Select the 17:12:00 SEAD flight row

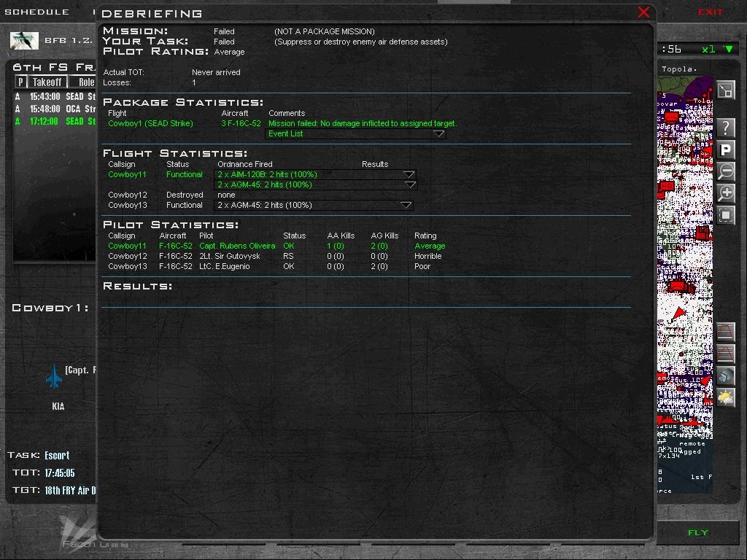[55, 121]
